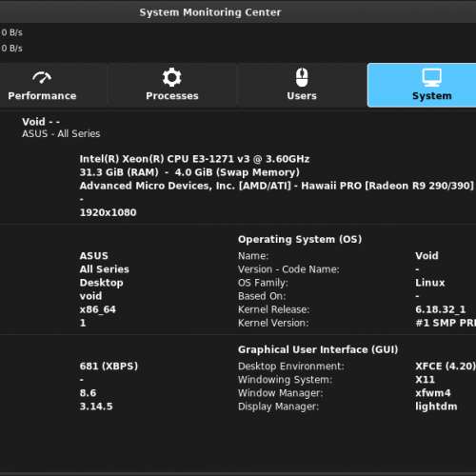Click the Void header at top of page
The width and height of the screenshot is (476, 476).
41,122
